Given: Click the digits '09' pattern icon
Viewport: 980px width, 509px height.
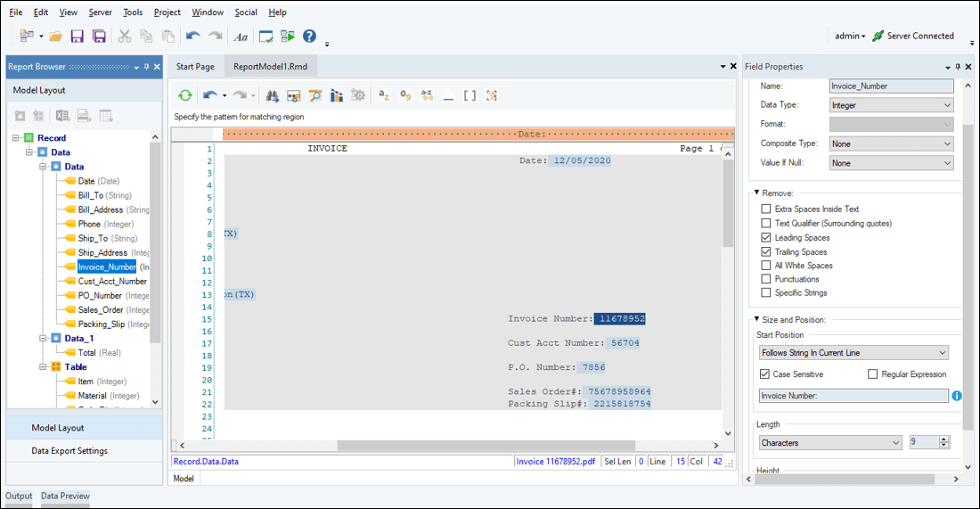Looking at the screenshot, I should click(x=405, y=95).
